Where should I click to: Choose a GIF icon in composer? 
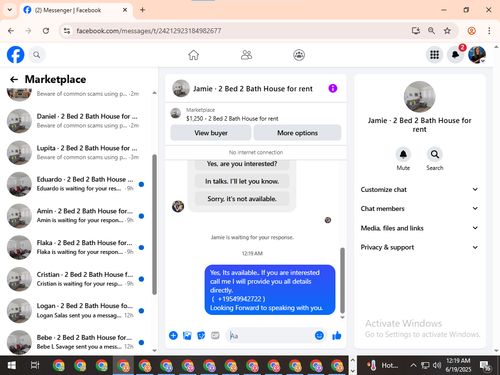[215, 335]
